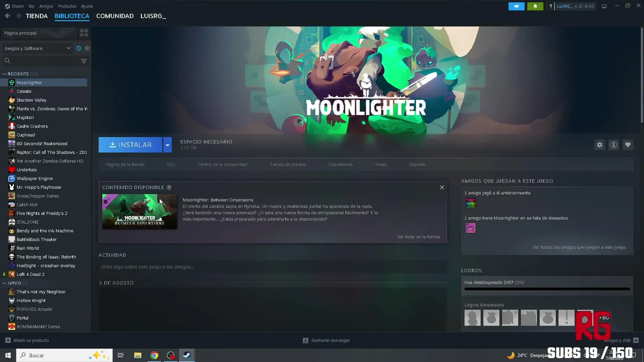Click the Steam icon in the taskbar
Image resolution: width=644 pixels, height=362 pixels.
click(x=186, y=355)
